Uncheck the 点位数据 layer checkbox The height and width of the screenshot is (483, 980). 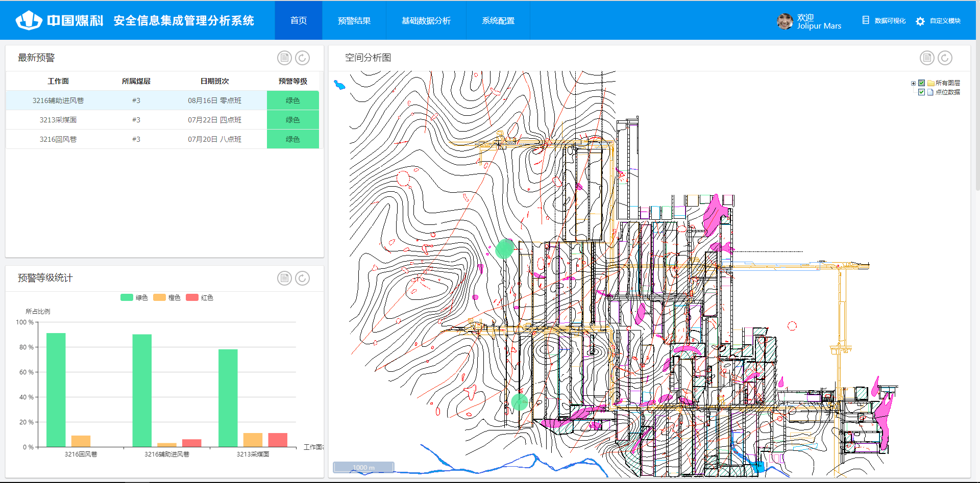[921, 92]
